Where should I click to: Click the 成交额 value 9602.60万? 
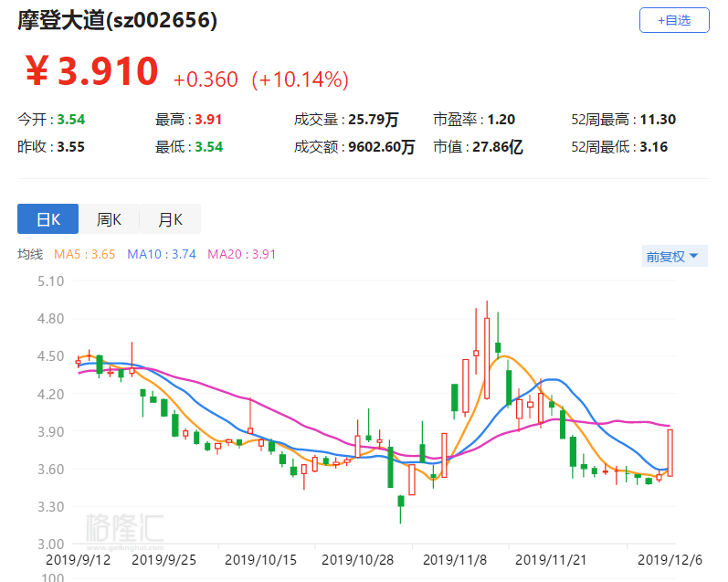381,147
